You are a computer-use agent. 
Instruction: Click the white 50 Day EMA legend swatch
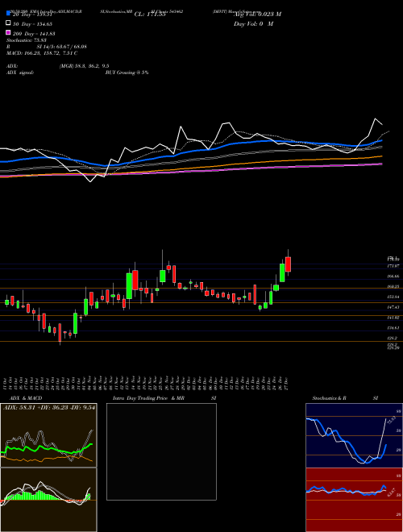click(8, 23)
